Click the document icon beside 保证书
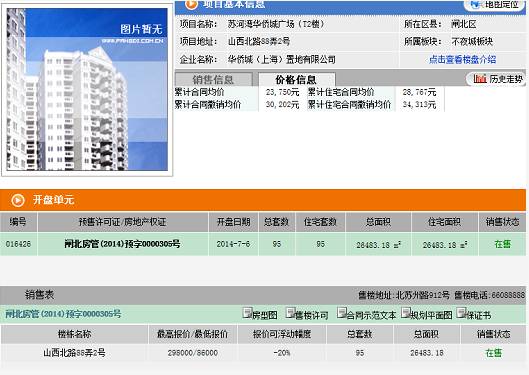This screenshot has width=529, height=375. click(461, 313)
